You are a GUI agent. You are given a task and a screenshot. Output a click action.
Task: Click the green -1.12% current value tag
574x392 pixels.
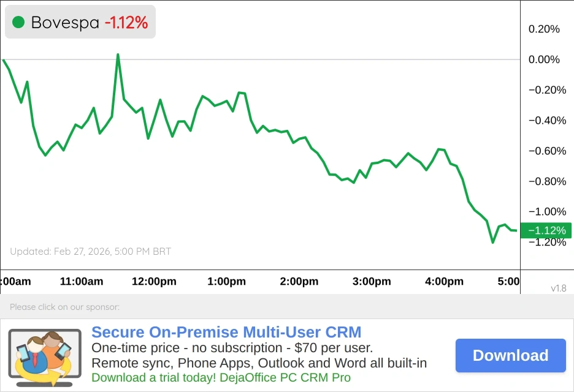point(545,231)
